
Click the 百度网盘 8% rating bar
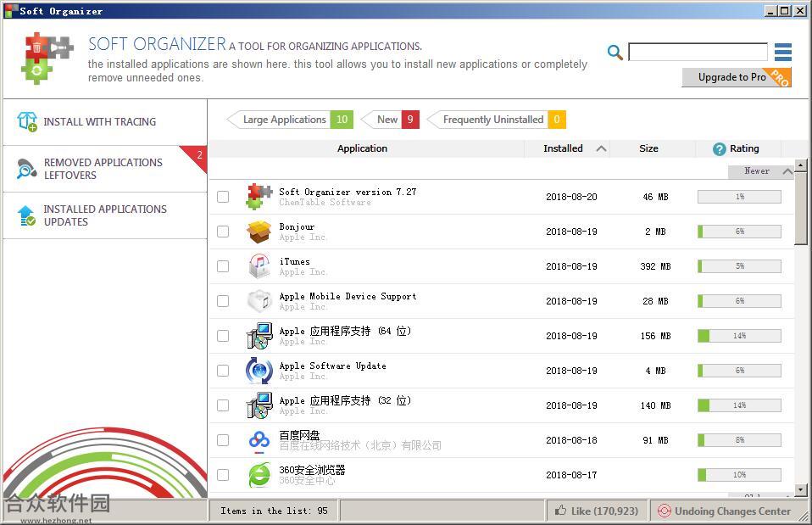[739, 440]
